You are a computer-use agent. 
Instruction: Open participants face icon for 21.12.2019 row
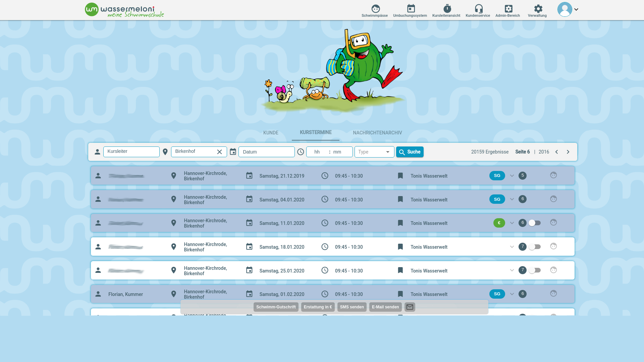click(x=553, y=175)
